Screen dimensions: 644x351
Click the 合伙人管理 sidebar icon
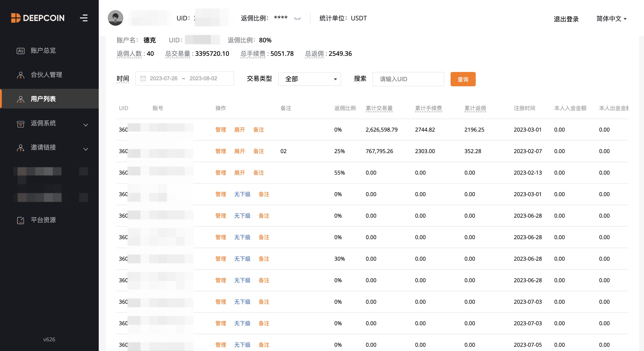click(x=20, y=75)
